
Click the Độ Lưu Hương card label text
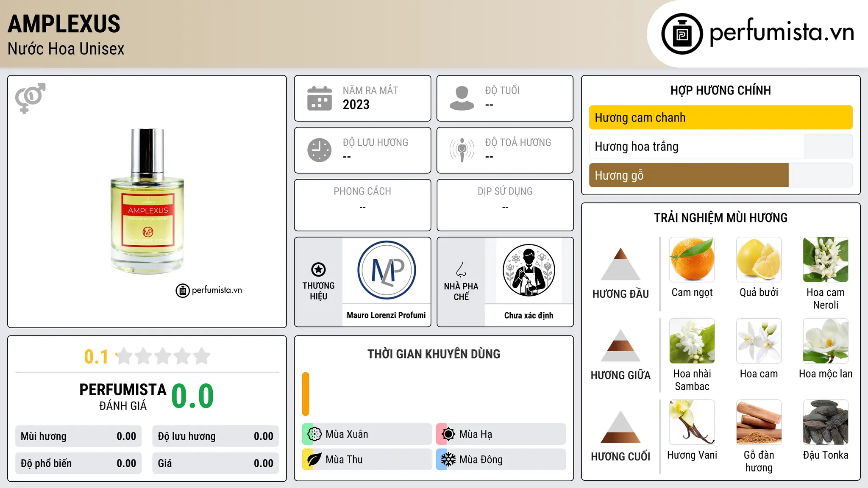(x=375, y=142)
